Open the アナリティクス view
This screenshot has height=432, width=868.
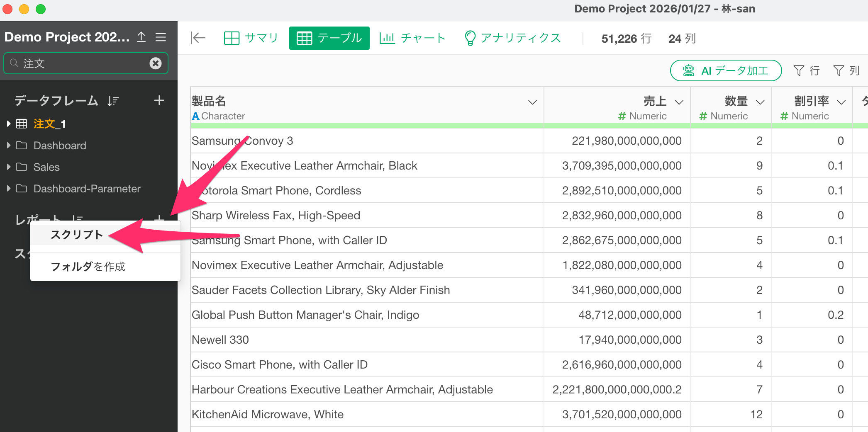point(512,38)
